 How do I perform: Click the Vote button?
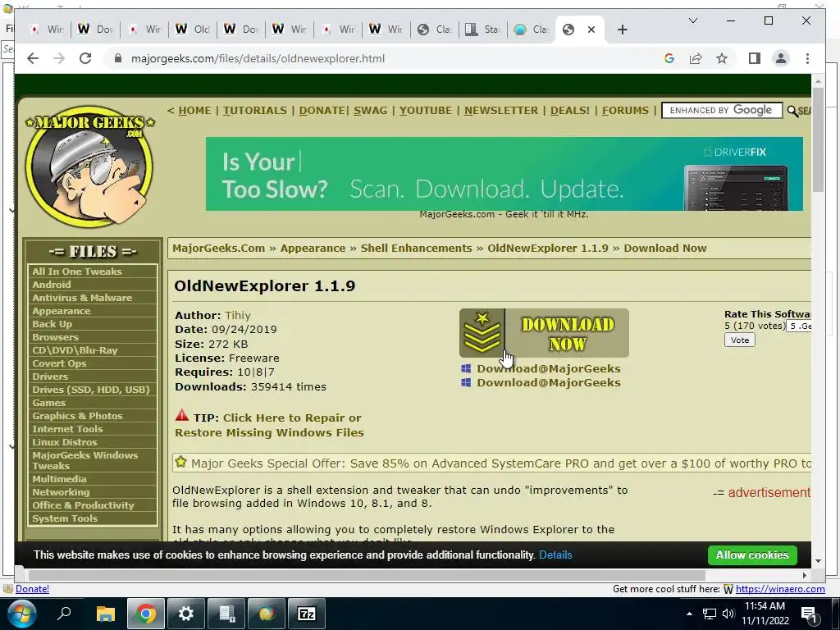739,340
